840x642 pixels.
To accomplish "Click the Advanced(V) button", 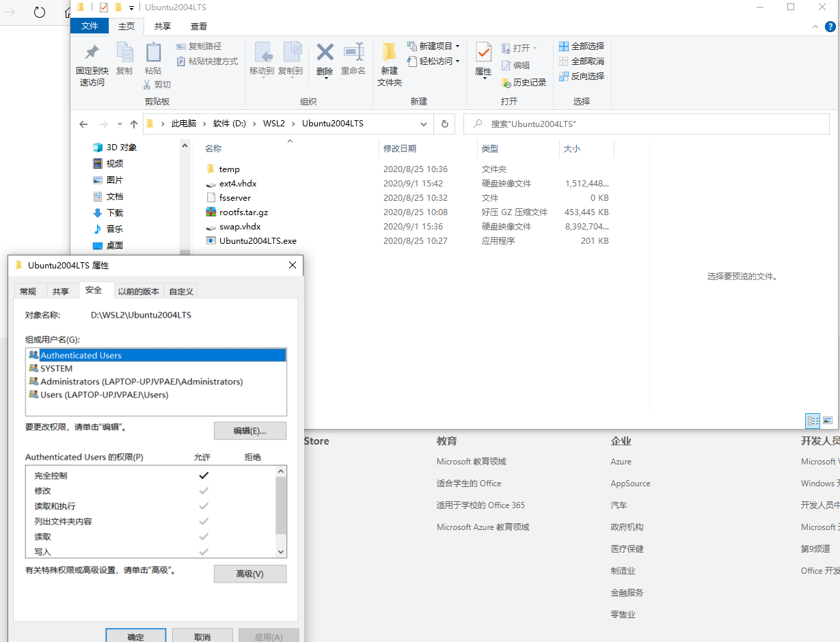I will (250, 574).
